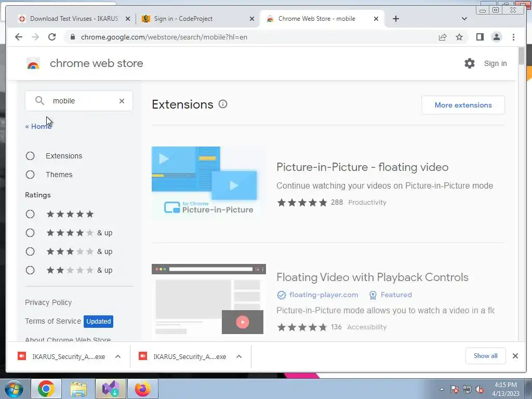This screenshot has width=532, height=399.
Task: Click floating-player.com publisher link
Action: 324,295
